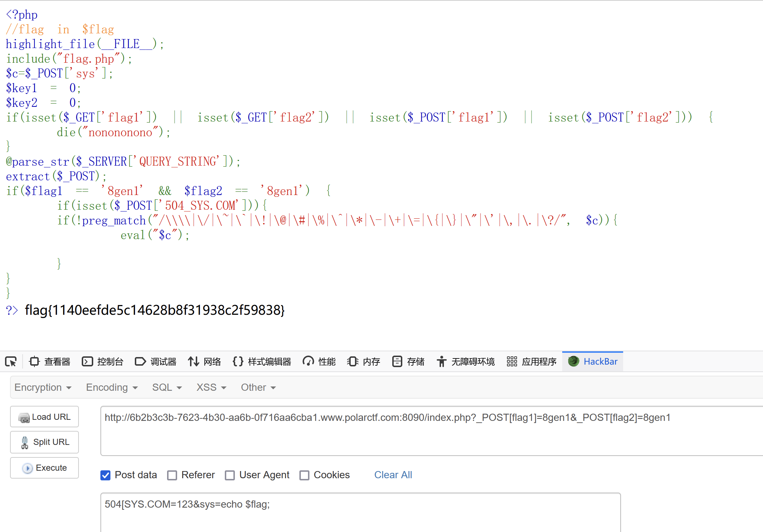The image size is (763, 532).
Task: Tick the Cookies checkbox
Action: click(x=304, y=475)
